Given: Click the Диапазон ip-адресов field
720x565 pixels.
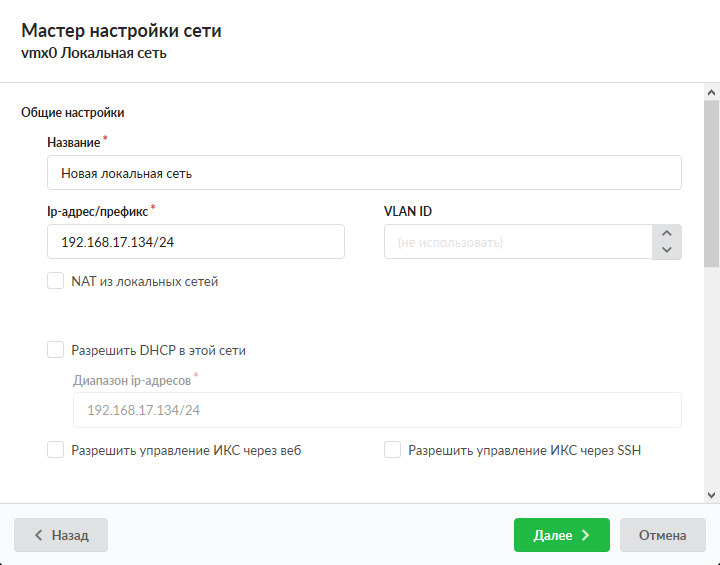Looking at the screenshot, I should (377, 410).
